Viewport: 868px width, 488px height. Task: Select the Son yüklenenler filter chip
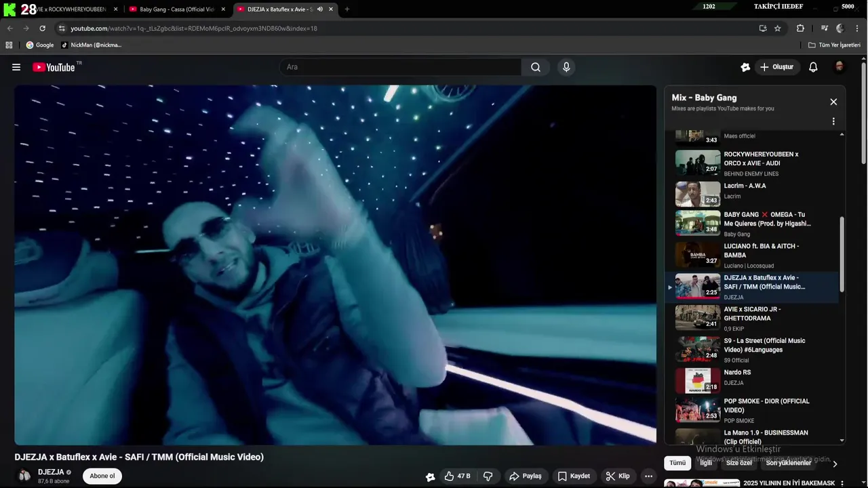pos(788,463)
